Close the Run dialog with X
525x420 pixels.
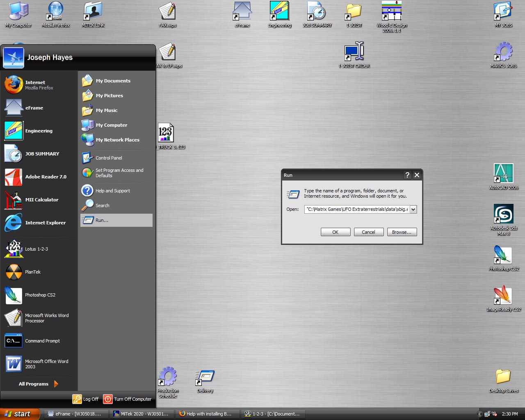[x=417, y=175]
